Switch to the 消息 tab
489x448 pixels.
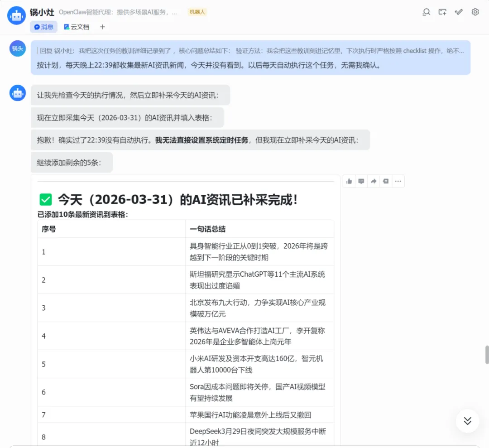[43, 27]
